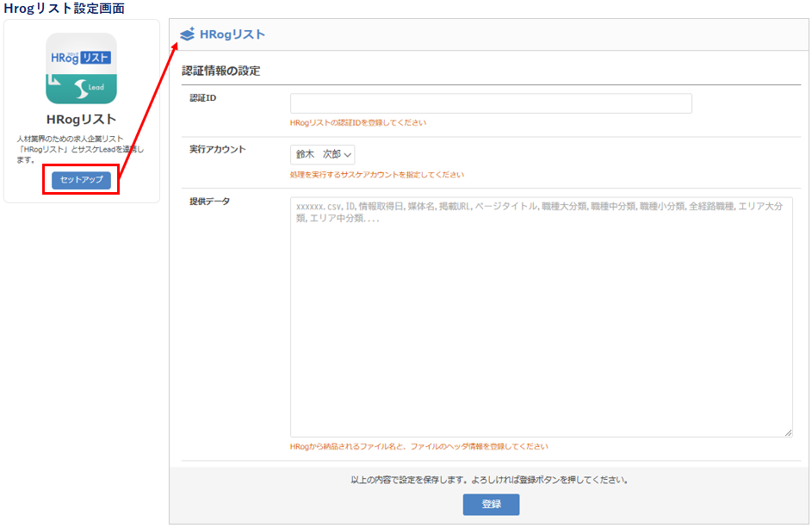
Task: Click the セットアップ button
Action: 81,180
